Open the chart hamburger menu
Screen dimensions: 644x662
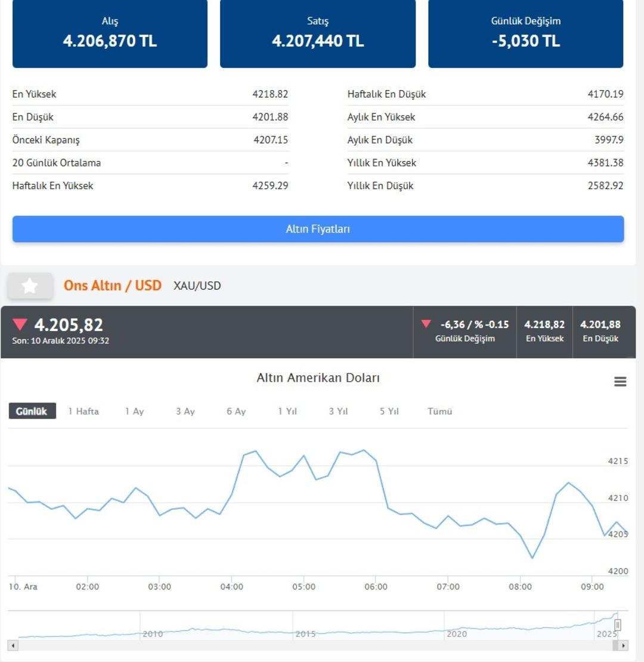click(x=620, y=382)
